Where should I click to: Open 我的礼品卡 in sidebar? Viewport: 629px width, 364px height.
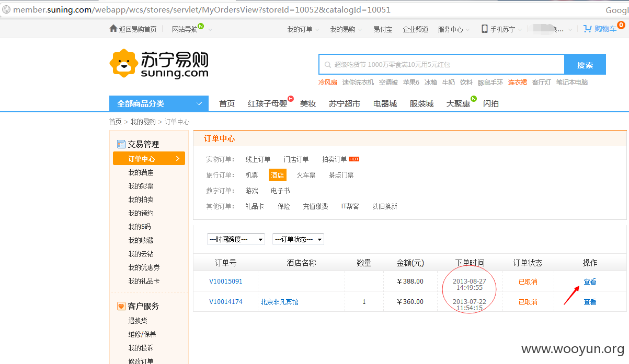tap(144, 281)
